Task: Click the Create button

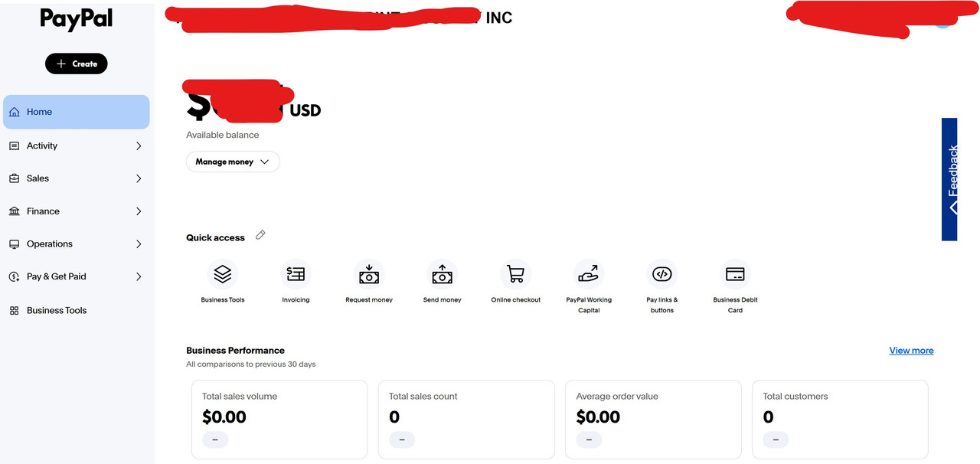Action: tap(77, 64)
